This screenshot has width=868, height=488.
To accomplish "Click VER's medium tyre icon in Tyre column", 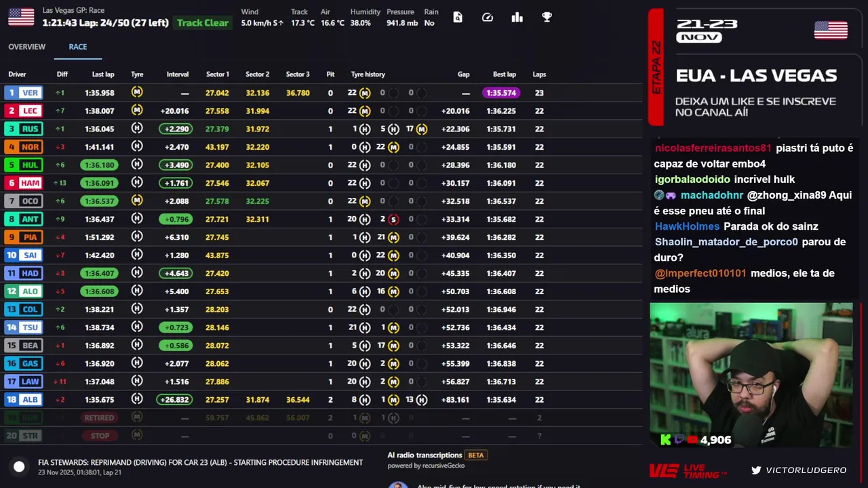I will click(x=137, y=92).
